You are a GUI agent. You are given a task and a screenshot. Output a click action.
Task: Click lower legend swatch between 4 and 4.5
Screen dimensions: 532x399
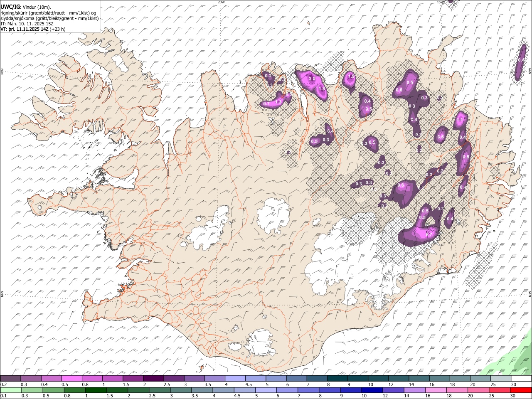pos(223,390)
